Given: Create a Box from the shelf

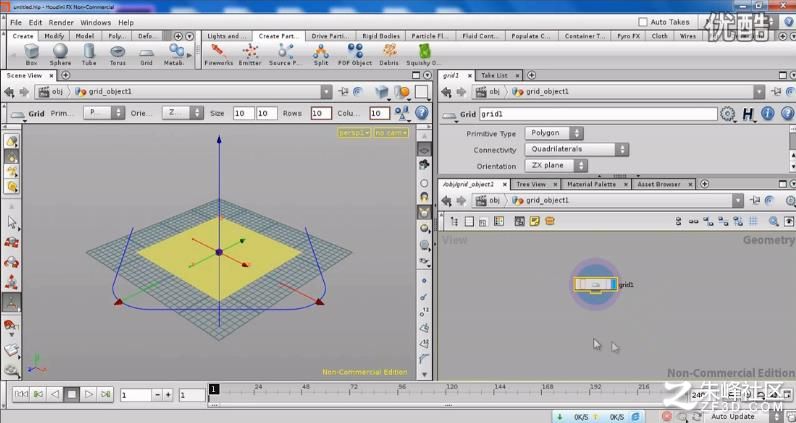Looking at the screenshot, I should click(31, 54).
